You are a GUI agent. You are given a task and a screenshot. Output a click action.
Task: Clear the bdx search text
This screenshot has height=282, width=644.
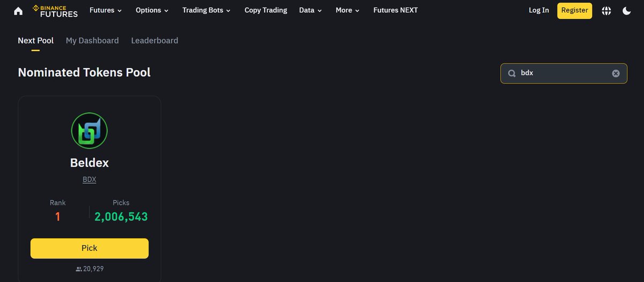[616, 73]
